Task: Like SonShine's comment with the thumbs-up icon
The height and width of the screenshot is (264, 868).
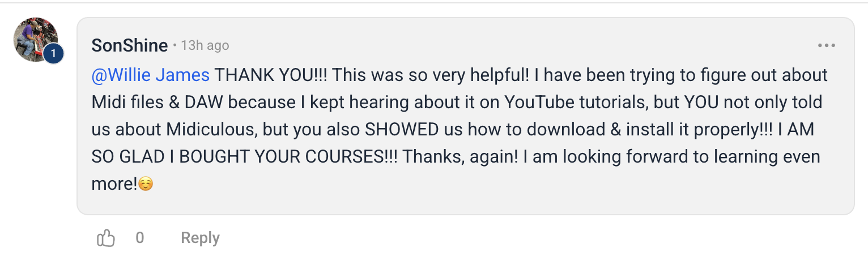Action: click(106, 239)
